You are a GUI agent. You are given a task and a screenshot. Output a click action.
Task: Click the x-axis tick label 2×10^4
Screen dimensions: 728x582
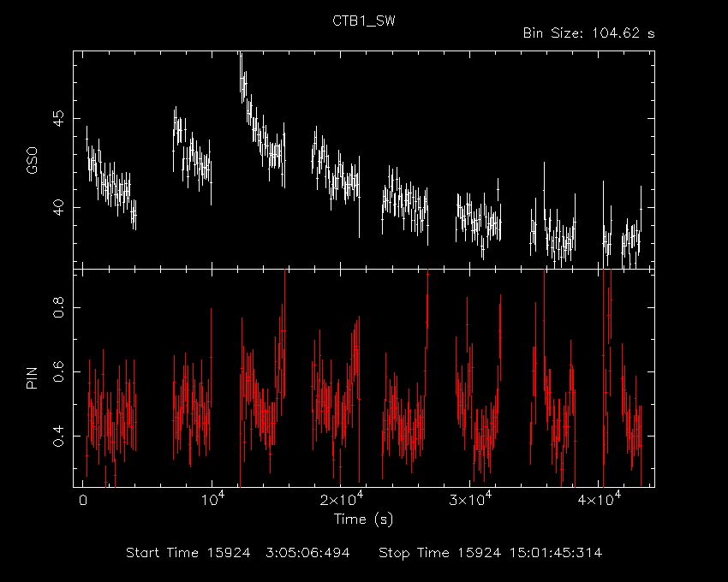pyautogui.click(x=341, y=499)
